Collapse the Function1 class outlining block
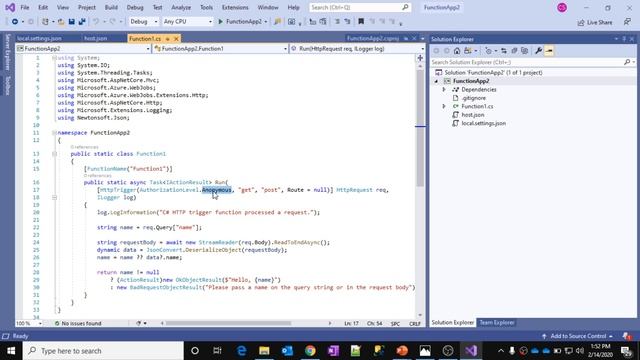Image resolution: width=640 pixels, height=360 pixels. (54, 154)
